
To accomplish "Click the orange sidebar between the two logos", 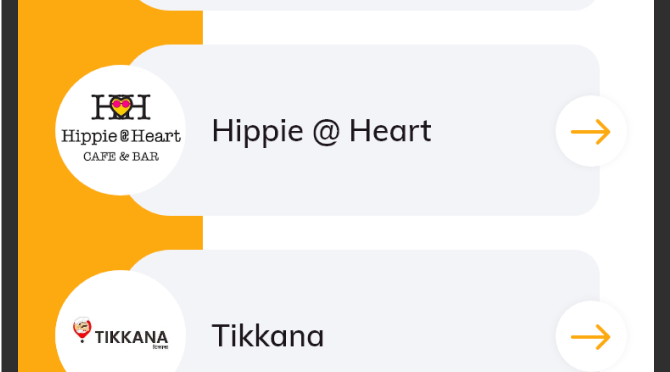I will 110,233.
